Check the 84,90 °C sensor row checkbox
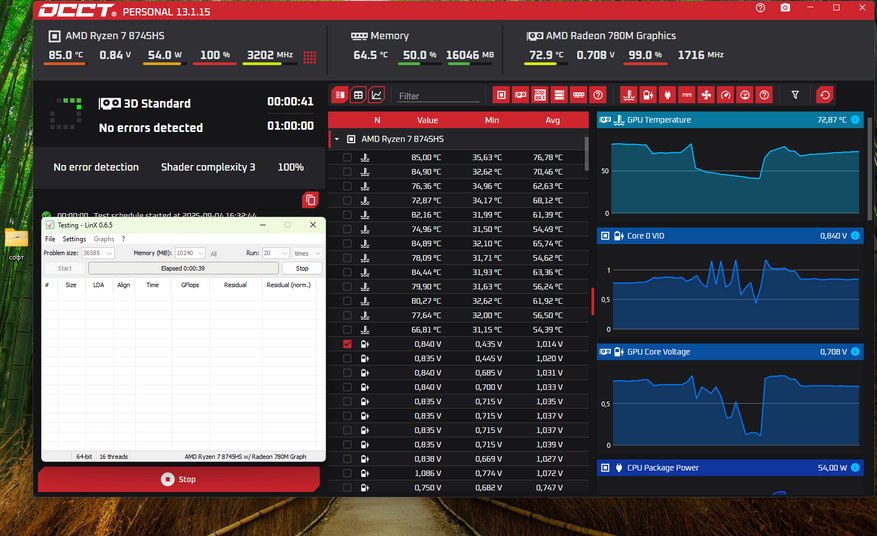Screen dimensions: 877x536 click(x=347, y=172)
